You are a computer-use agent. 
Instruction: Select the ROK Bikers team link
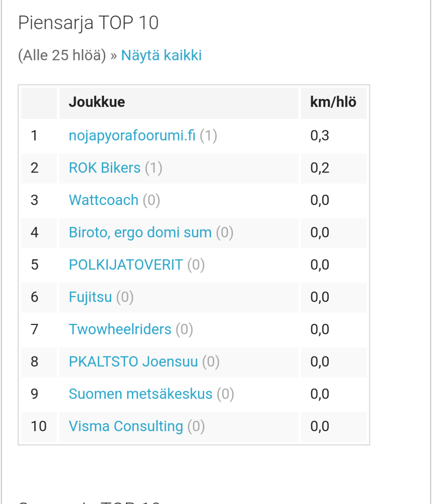click(104, 168)
